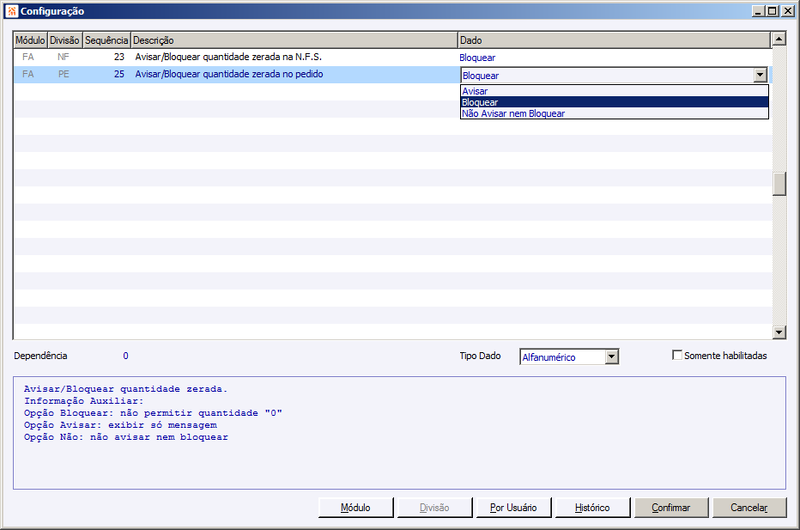
Task: Open the Dado dropdown arrow for Bloquear
Action: 760,75
